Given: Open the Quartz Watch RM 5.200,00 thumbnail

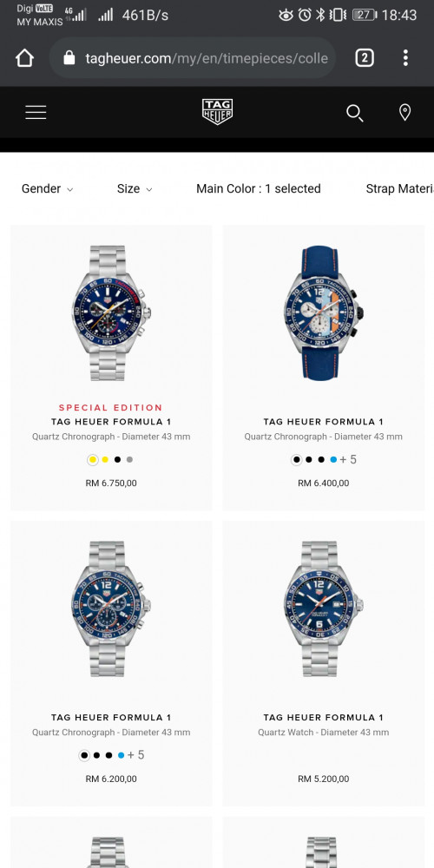Looking at the screenshot, I should [324, 608].
